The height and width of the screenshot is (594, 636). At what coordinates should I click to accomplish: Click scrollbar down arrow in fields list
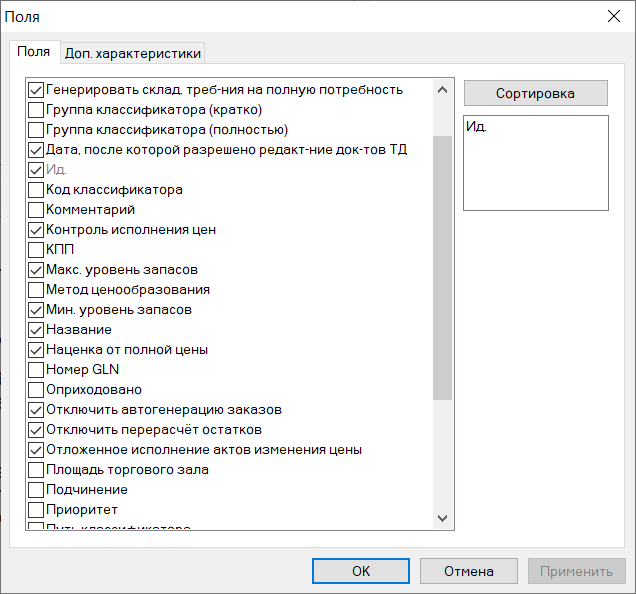(x=443, y=518)
